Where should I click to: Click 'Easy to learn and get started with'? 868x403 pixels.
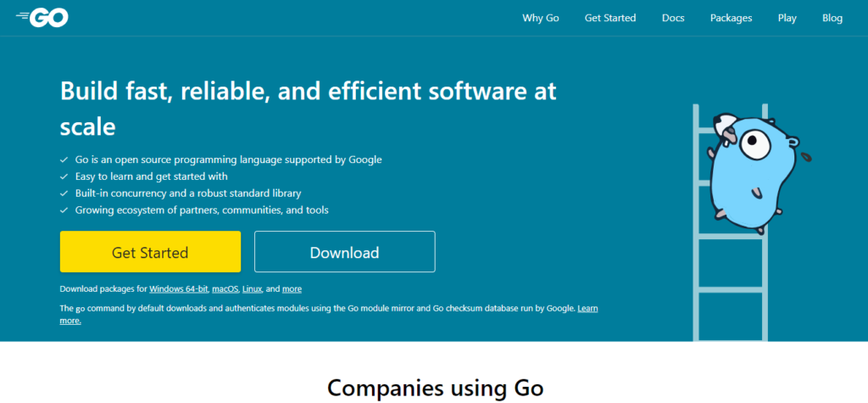tap(152, 176)
